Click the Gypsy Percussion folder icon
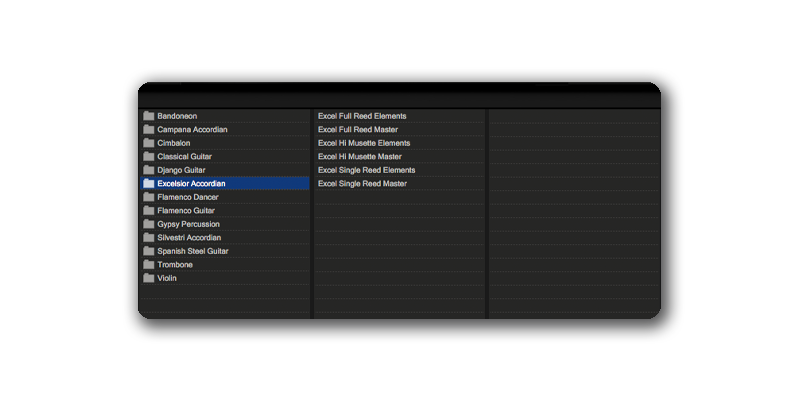This screenshot has width=800, height=400. point(148,224)
